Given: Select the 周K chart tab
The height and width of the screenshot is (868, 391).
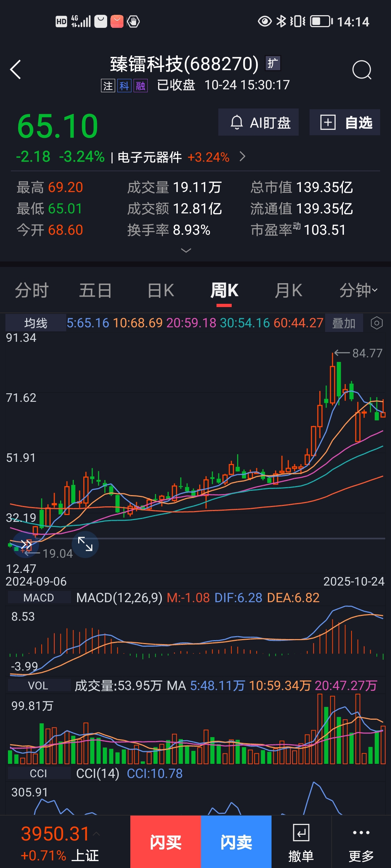Looking at the screenshot, I should [x=224, y=290].
